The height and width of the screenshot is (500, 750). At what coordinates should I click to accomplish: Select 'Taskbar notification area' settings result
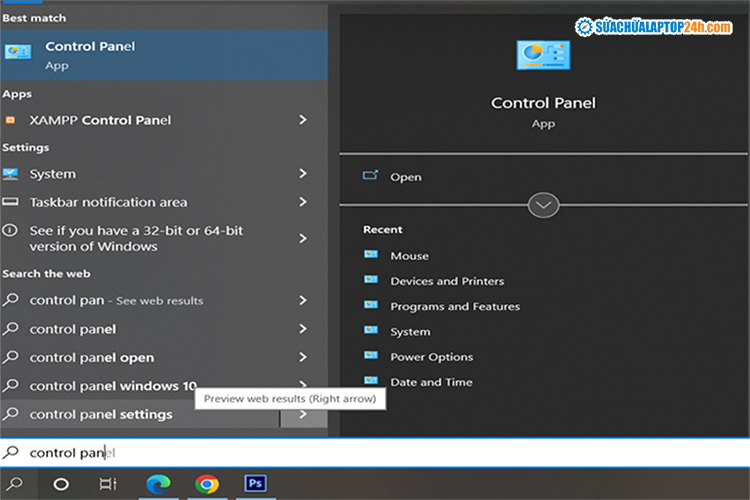109,202
